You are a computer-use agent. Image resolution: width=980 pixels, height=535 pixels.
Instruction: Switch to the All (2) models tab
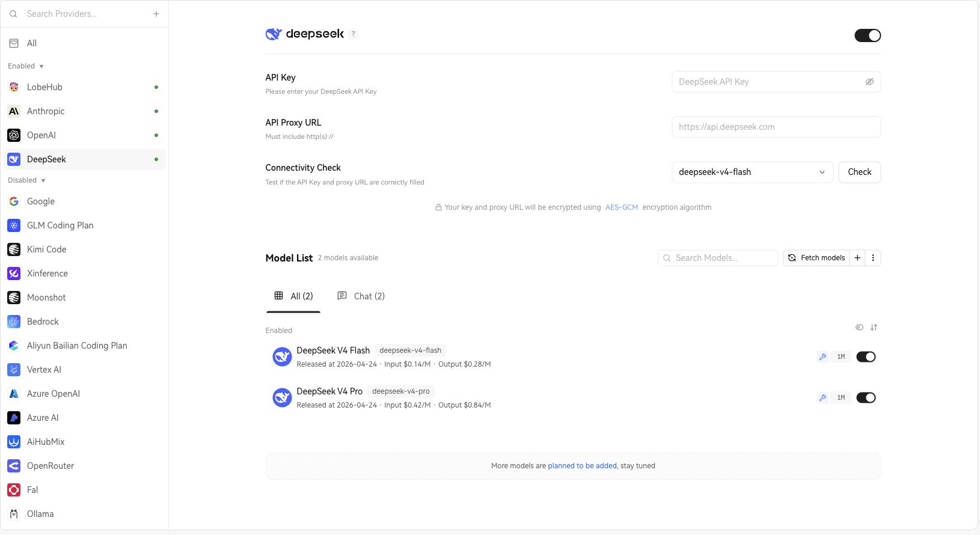[293, 296]
